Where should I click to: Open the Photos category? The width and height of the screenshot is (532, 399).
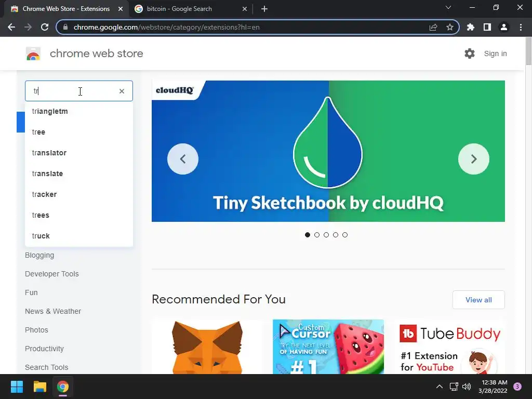pos(36,330)
